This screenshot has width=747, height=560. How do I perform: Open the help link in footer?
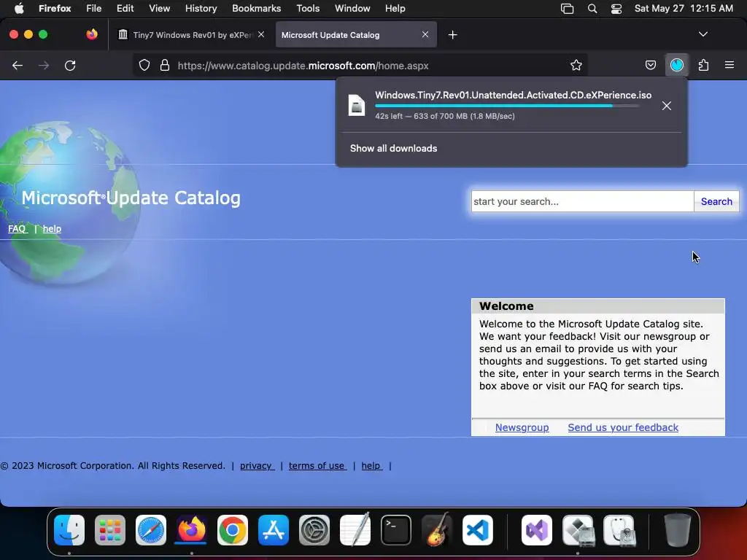coord(371,466)
